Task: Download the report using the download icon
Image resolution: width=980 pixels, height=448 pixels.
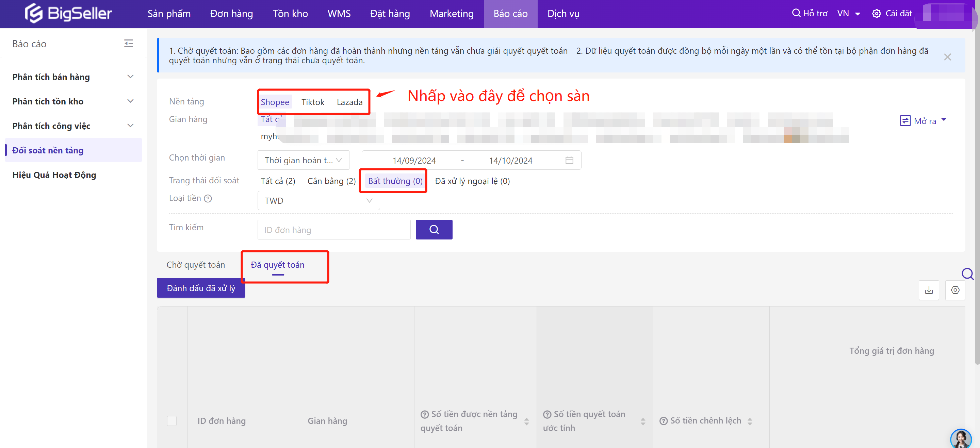Action: pos(929,290)
